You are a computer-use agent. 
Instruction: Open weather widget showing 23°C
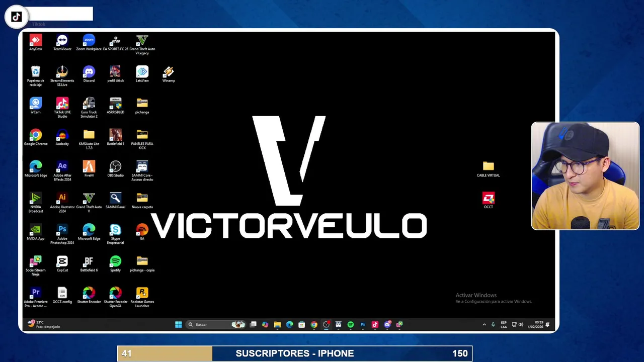click(x=44, y=324)
